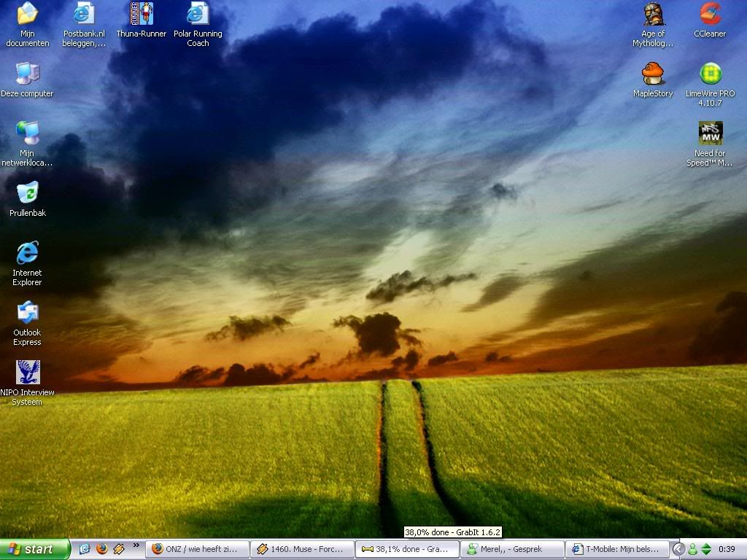Switch to the Merel Gesprek chat window
This screenshot has width=747, height=560.
[x=514, y=549]
